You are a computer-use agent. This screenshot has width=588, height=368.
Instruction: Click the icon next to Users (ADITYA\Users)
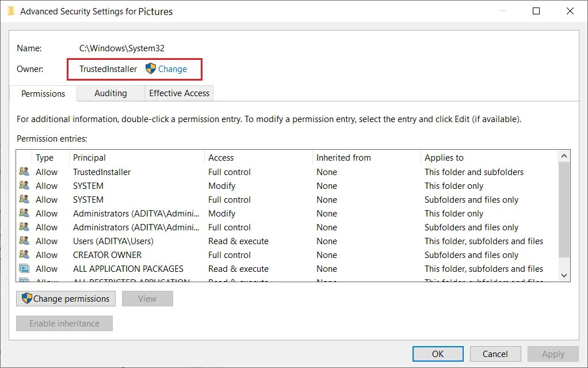tap(24, 241)
